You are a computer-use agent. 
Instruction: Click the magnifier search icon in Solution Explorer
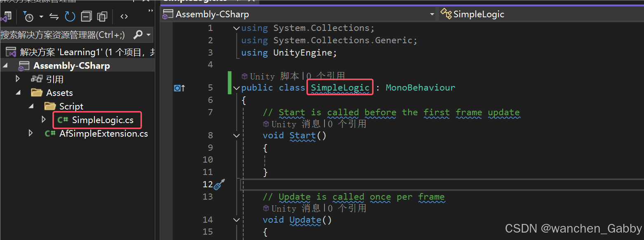pos(138,35)
